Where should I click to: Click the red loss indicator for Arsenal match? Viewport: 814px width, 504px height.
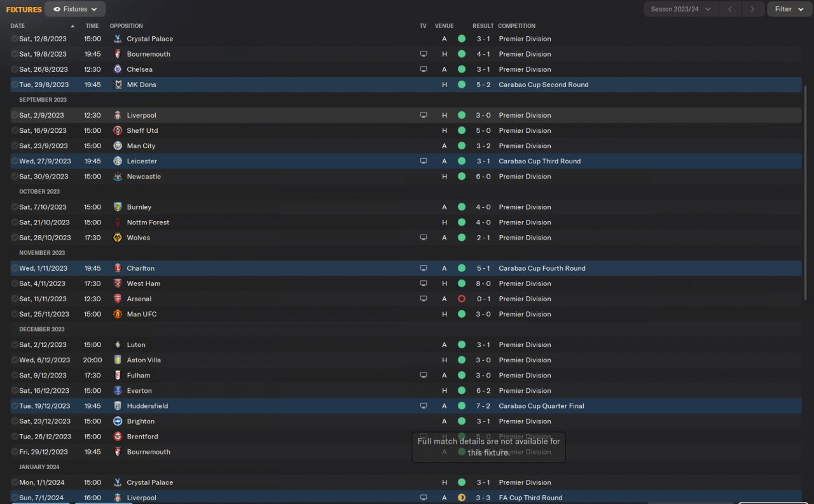pos(462,299)
